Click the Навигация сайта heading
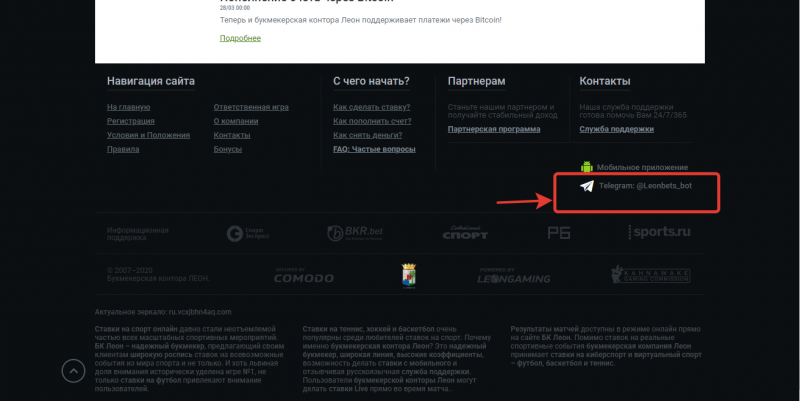Screen dimensions: 800x401 151,81
